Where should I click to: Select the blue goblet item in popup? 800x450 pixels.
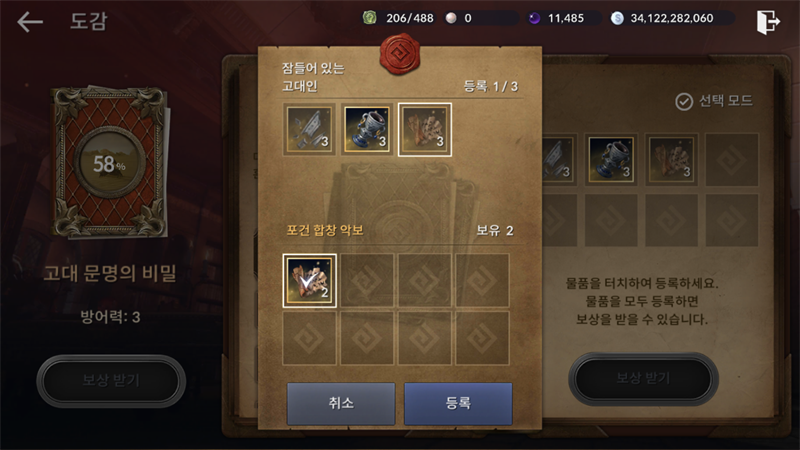[x=367, y=129]
